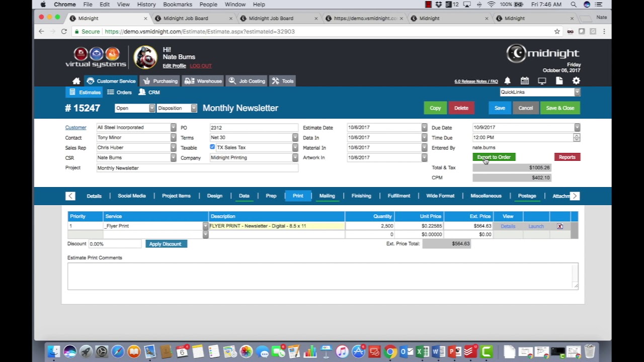Screen dimensions: 644x362
Task: Open the Estimate Date picker dropdown
Action: click(x=424, y=128)
